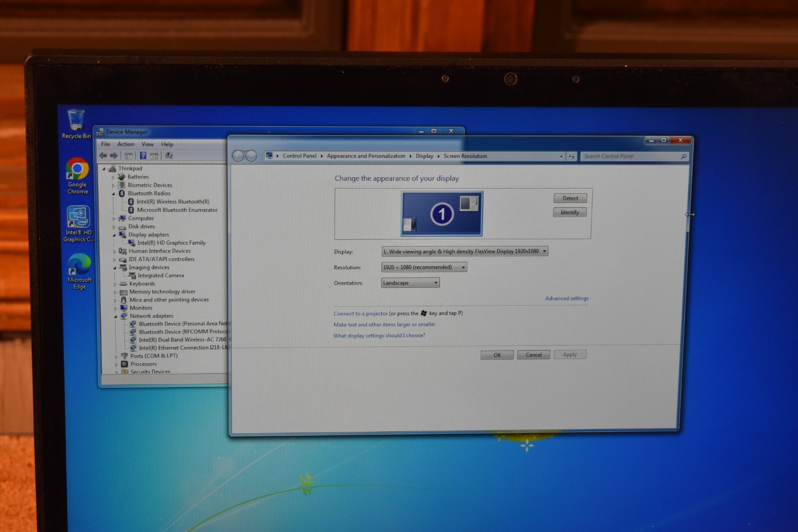Screen dimensions: 798x532
Task: Click the Forward arrow in Device Manager toolbar
Action: [x=114, y=156]
